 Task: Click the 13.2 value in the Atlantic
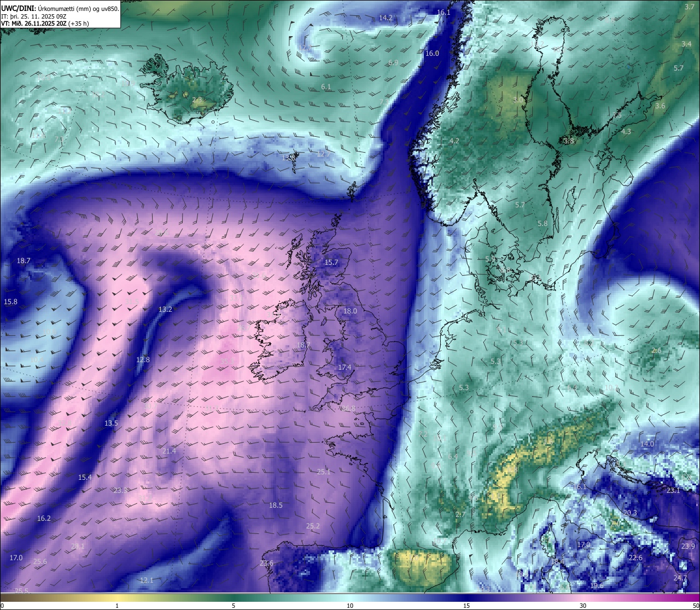point(165,309)
